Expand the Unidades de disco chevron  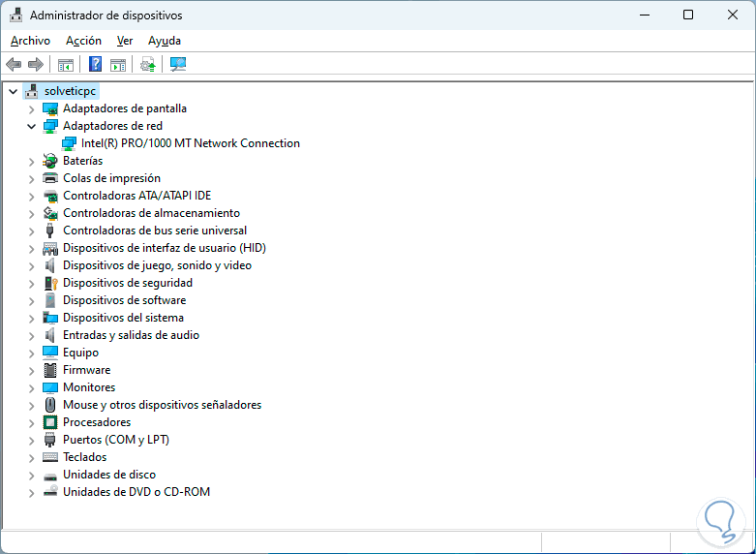point(32,476)
